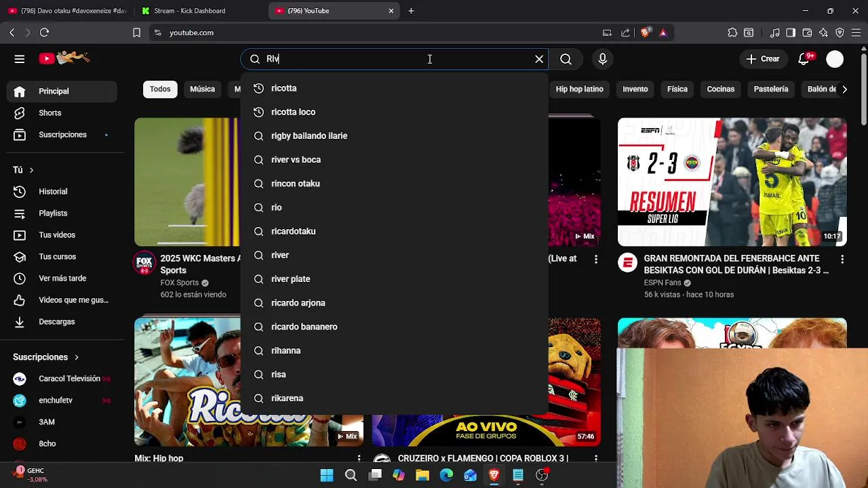Show more chips with right arrow
Viewport: 868px width, 488px height.
[x=844, y=89]
